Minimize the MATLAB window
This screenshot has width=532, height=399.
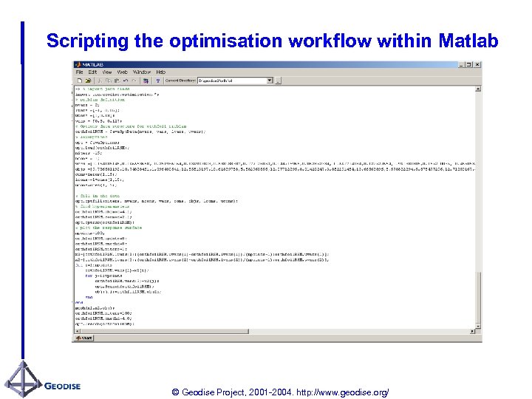461,64
